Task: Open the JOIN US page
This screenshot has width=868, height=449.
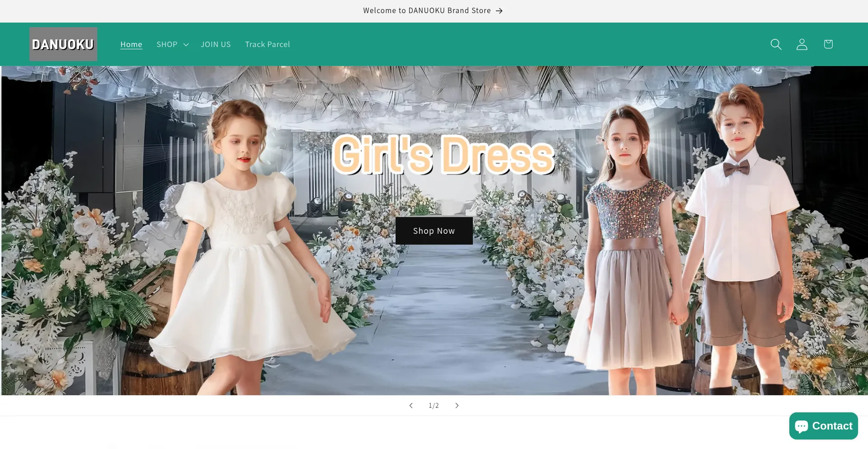Action: [x=216, y=44]
